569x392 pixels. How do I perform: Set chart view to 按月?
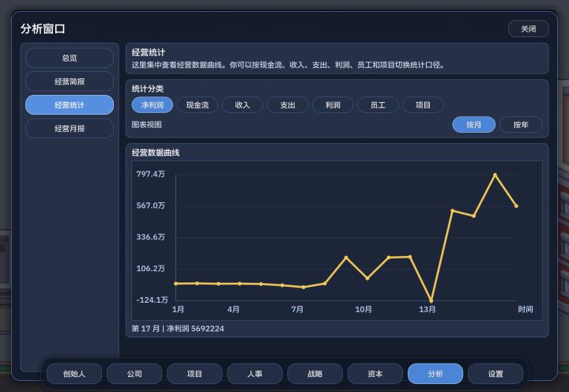click(x=473, y=125)
